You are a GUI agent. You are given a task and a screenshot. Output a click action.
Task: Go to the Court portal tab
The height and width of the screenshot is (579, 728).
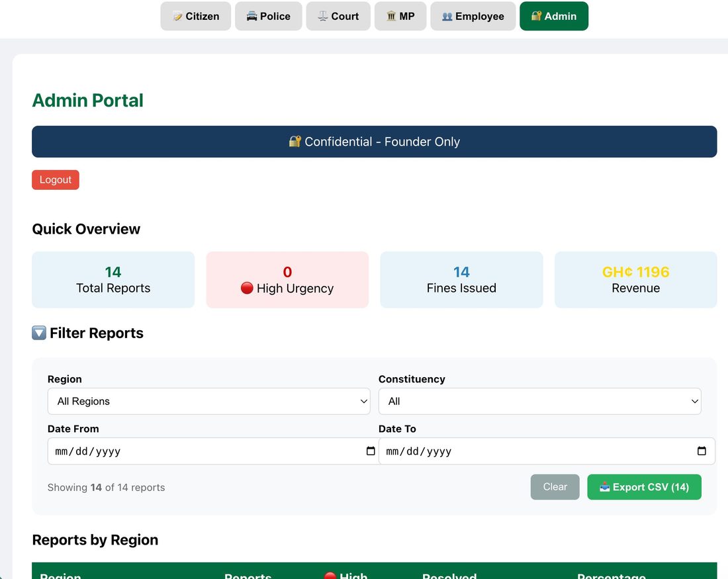(x=338, y=17)
